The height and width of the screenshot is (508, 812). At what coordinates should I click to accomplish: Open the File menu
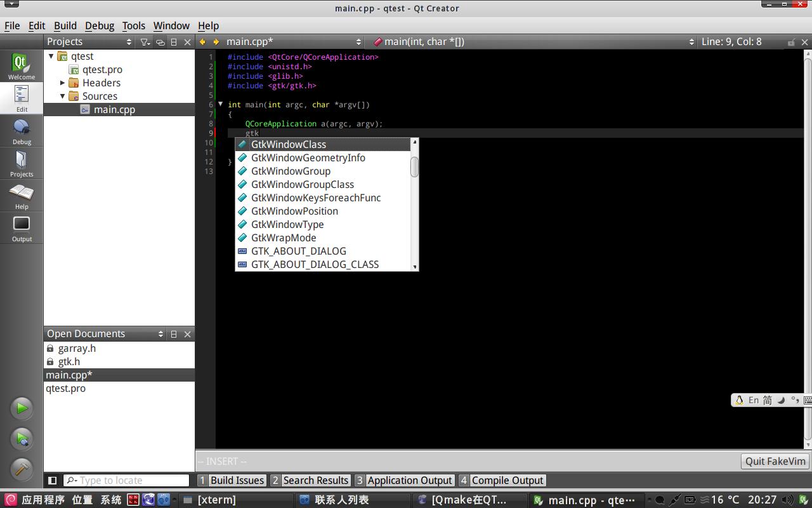click(x=12, y=26)
